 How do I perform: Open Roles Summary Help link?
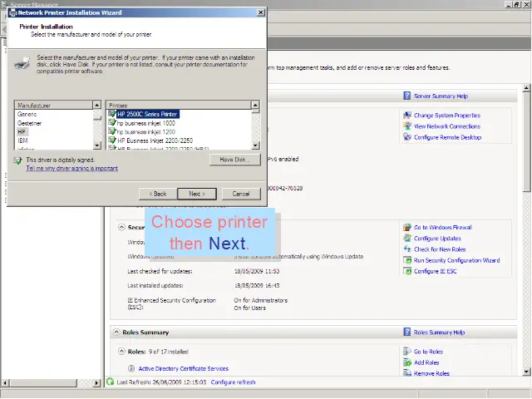click(439, 332)
